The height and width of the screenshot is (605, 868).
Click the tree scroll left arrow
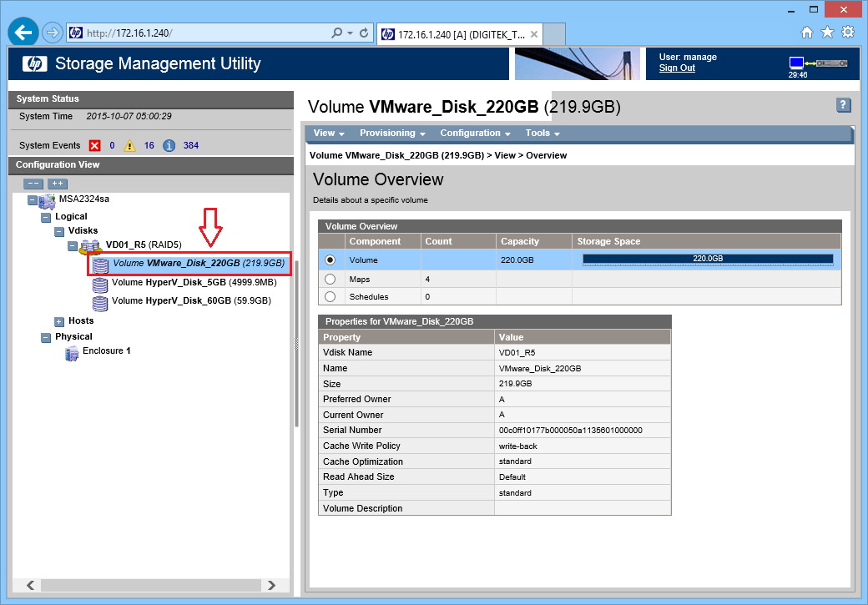30,585
